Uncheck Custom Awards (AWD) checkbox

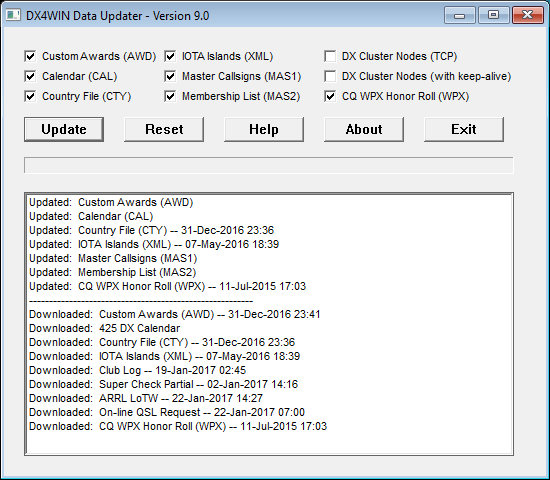pyautogui.click(x=31, y=56)
